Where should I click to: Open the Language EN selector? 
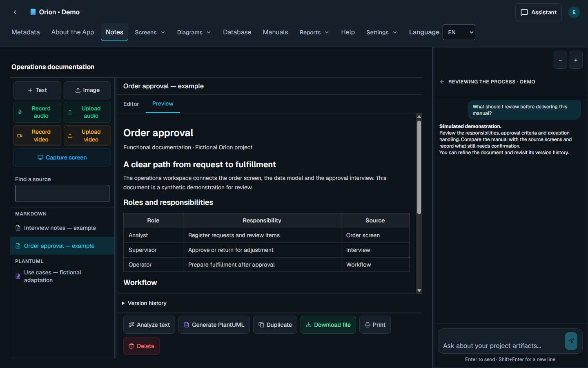pyautogui.click(x=459, y=32)
